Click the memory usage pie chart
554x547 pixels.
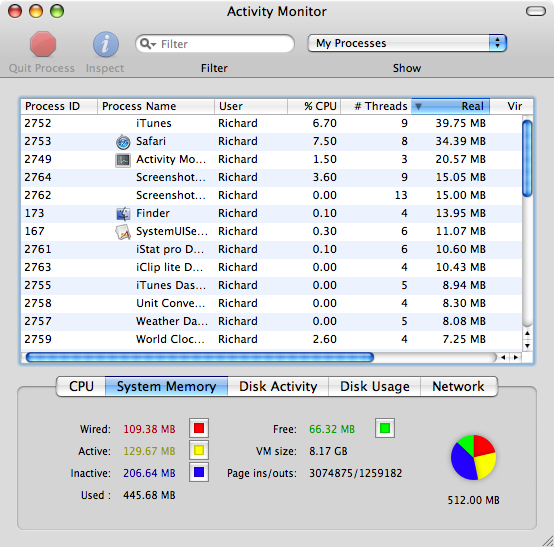473,457
